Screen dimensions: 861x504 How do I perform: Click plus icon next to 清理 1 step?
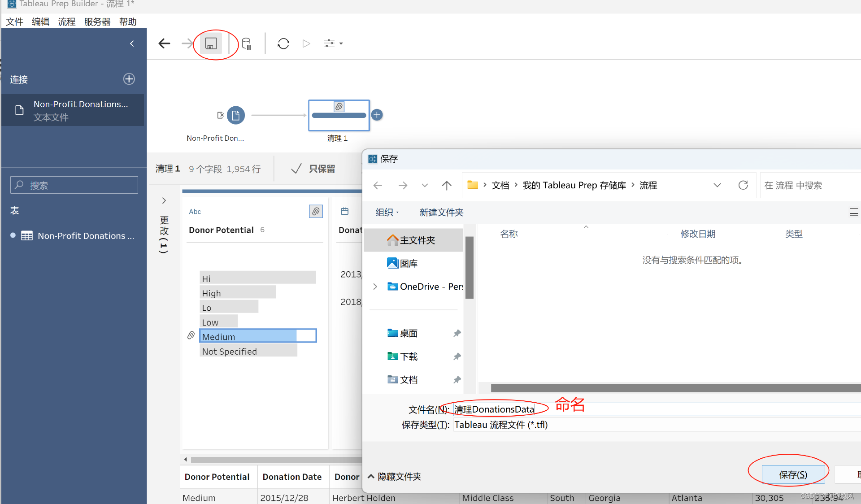pos(377,115)
